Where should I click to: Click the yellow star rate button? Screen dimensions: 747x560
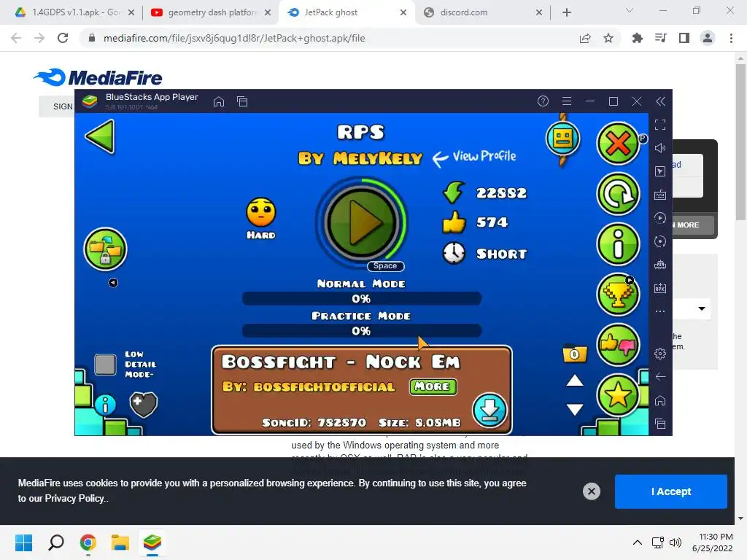pyautogui.click(x=618, y=395)
